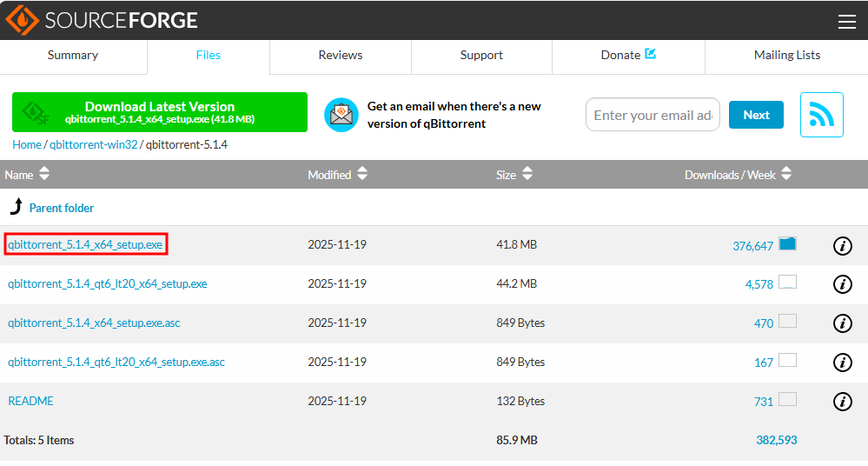Show info for qbittorrent_5.1.4_x64_setup.exe.asc
This screenshot has height=466, width=868.
point(843,323)
